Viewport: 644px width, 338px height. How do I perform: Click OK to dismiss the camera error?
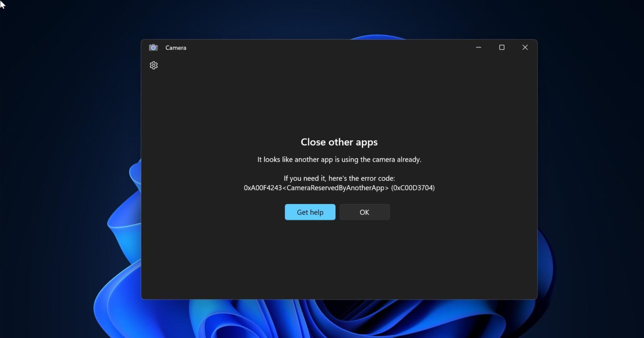[364, 212]
